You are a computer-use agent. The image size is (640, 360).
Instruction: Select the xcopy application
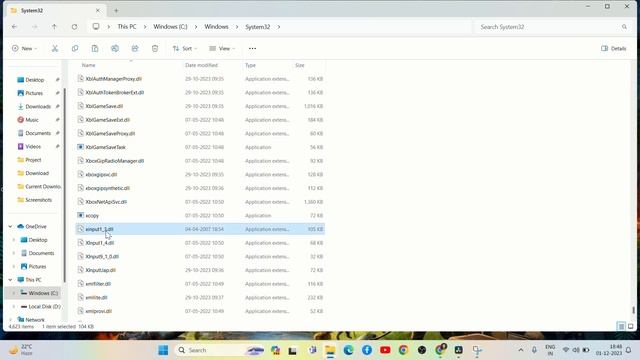200,216
